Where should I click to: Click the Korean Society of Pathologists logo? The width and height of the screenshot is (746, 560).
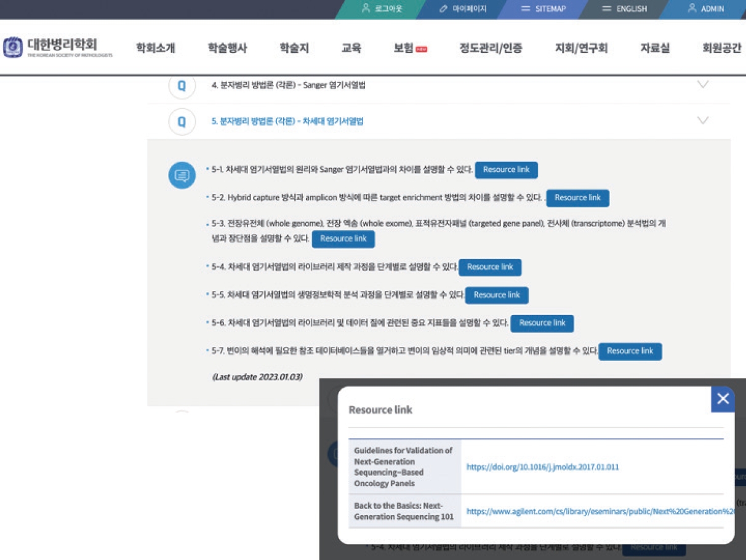[x=58, y=47]
